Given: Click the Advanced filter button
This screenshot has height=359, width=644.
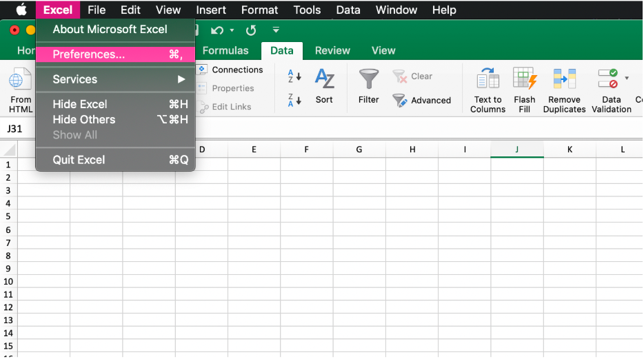Looking at the screenshot, I should [x=422, y=100].
